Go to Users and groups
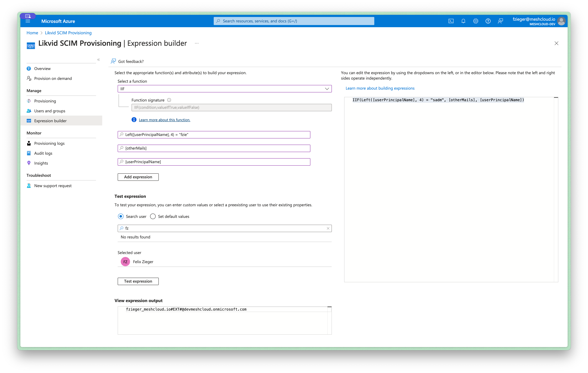Viewport: 588px width, 373px height. (50, 111)
